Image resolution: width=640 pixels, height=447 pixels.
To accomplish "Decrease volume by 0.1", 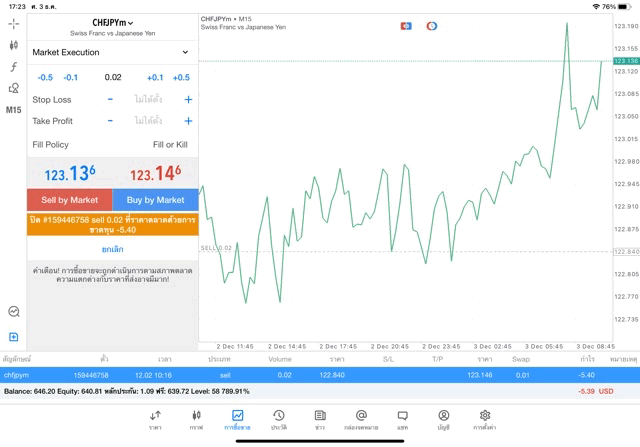I will point(71,78).
